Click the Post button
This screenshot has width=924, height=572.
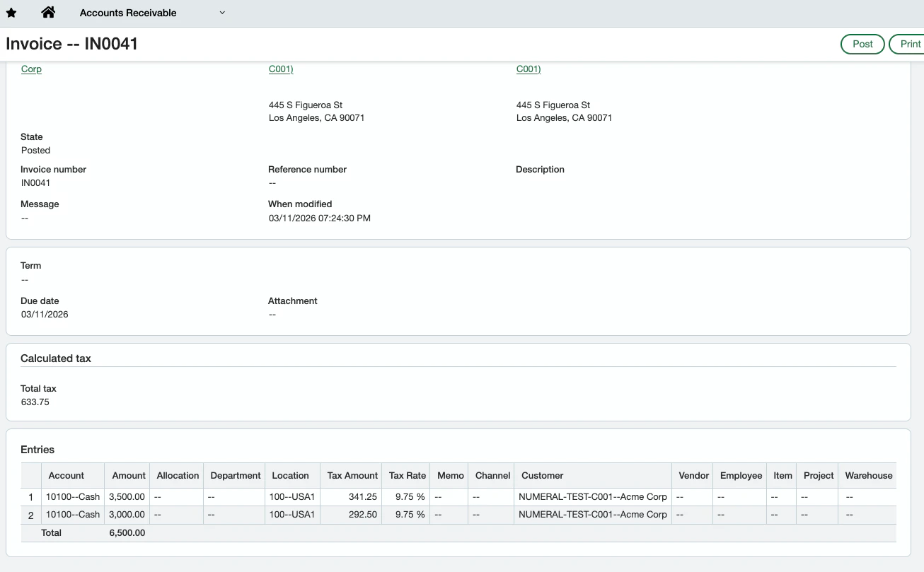point(862,44)
